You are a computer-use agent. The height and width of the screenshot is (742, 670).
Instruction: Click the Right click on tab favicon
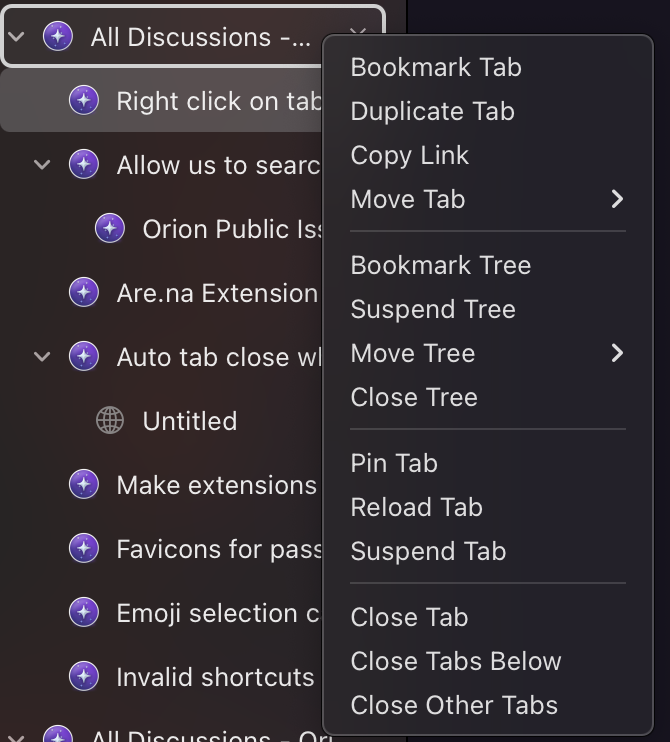tap(84, 101)
